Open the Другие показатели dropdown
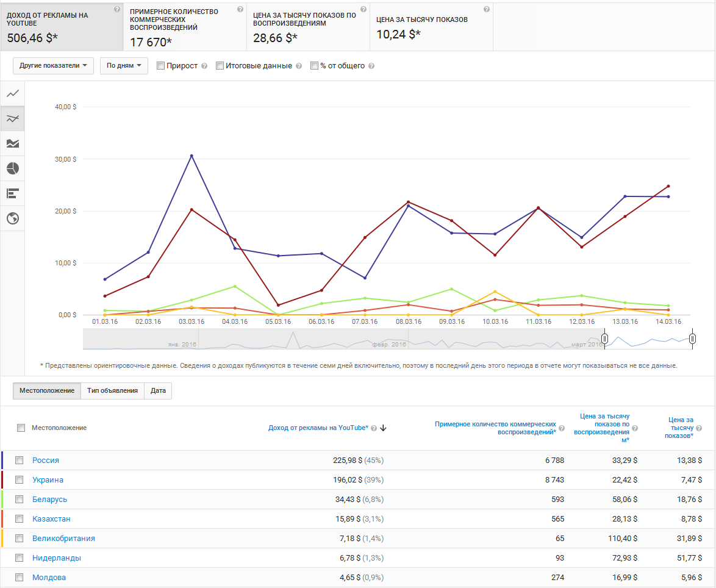716x588 pixels. coord(53,66)
